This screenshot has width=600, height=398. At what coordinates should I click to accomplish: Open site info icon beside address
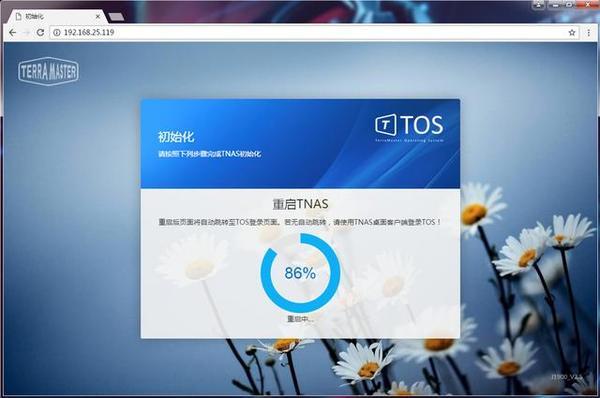[57, 33]
